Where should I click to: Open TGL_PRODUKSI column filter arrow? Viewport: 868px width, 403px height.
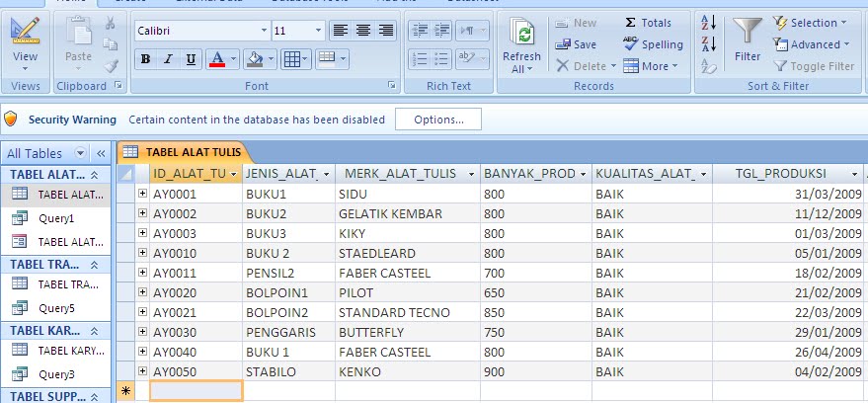pos(855,174)
